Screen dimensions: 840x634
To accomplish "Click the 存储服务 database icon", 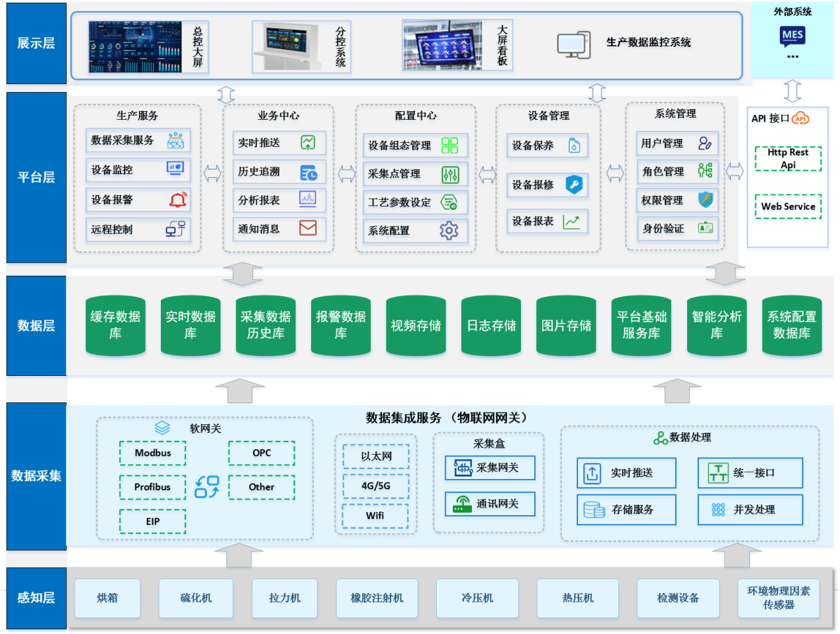I will 594,510.
